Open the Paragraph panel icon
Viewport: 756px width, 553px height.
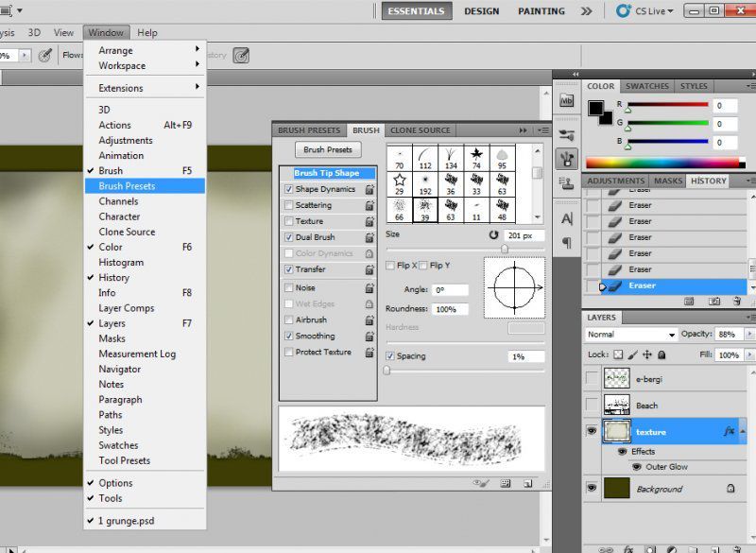[x=567, y=242]
